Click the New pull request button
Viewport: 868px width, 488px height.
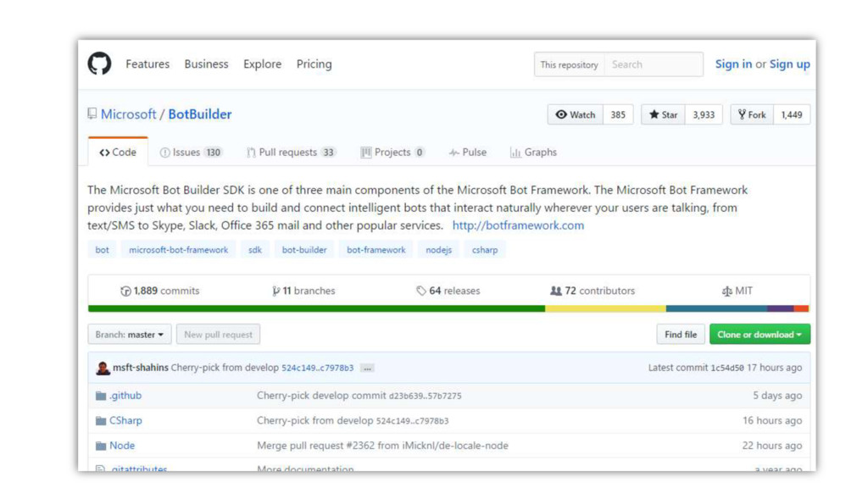(x=218, y=334)
